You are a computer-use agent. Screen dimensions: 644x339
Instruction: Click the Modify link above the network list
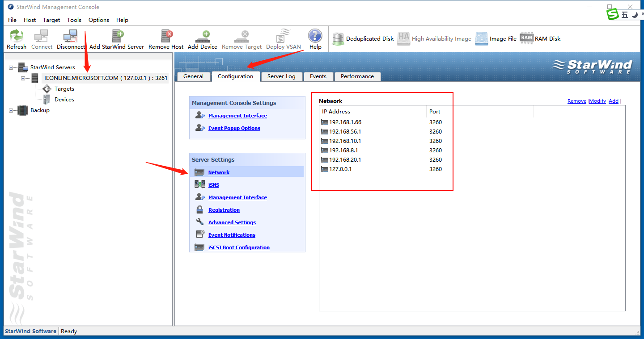pos(597,101)
